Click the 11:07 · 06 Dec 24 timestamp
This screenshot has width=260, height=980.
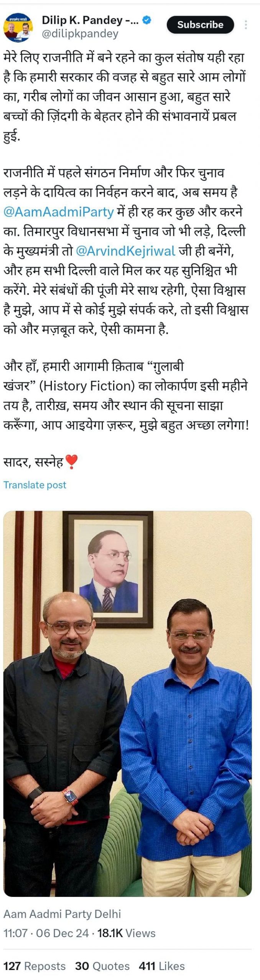(46, 933)
